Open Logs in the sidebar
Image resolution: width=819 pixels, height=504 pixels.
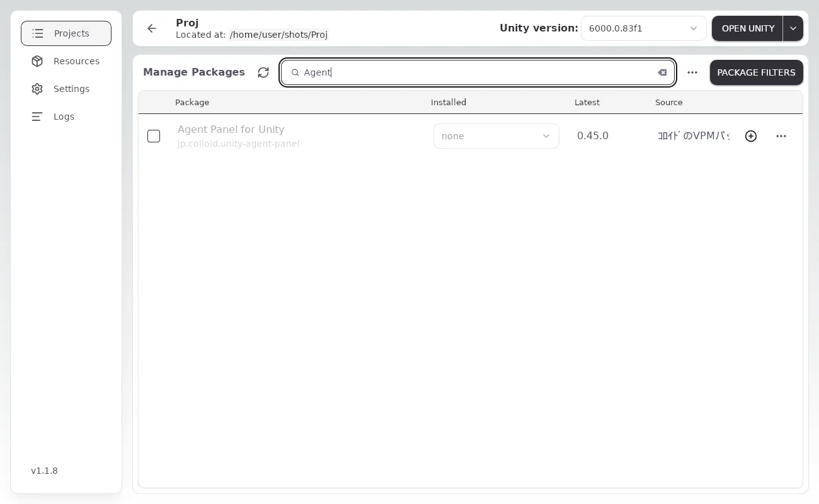coord(66,117)
